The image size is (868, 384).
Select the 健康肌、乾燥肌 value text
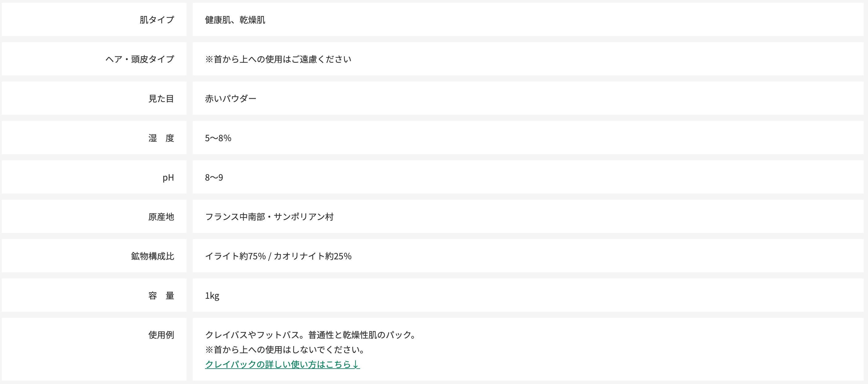pyautogui.click(x=235, y=20)
